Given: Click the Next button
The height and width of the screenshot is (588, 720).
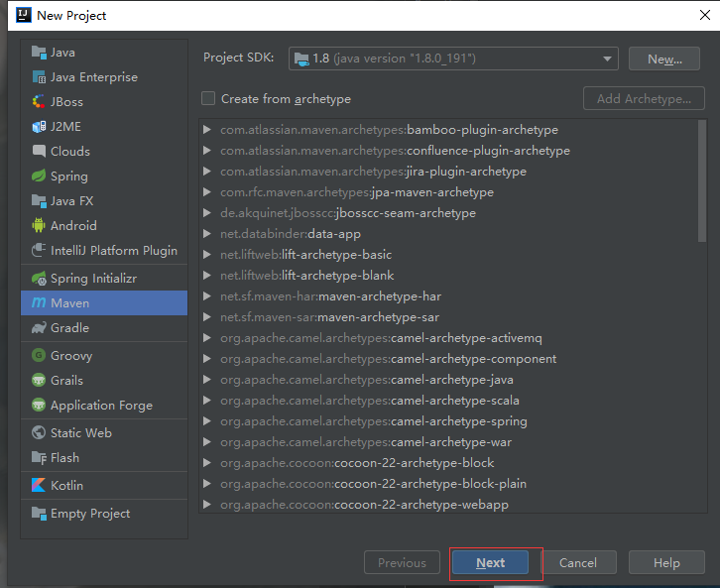Looking at the screenshot, I should 491,563.
